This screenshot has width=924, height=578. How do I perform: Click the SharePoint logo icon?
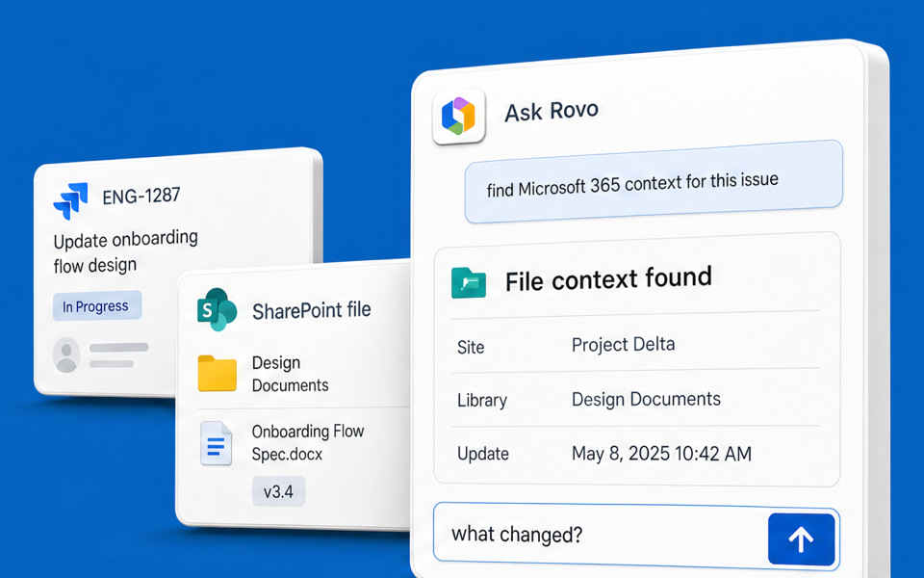(217, 309)
